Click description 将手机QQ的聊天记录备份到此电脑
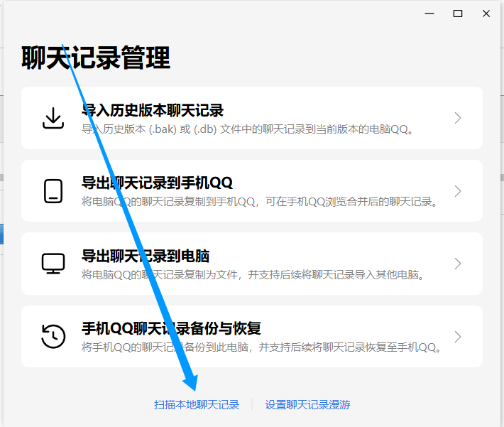 [x=262, y=347]
